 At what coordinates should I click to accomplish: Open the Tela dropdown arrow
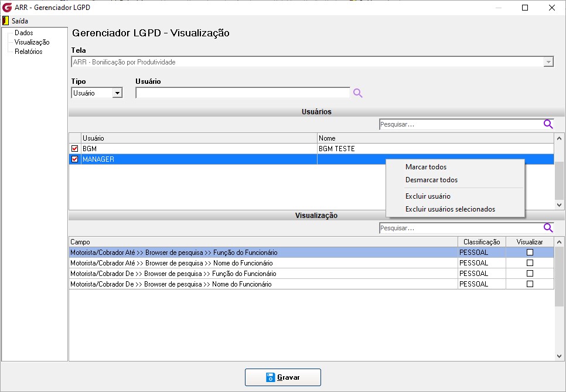pyautogui.click(x=548, y=62)
